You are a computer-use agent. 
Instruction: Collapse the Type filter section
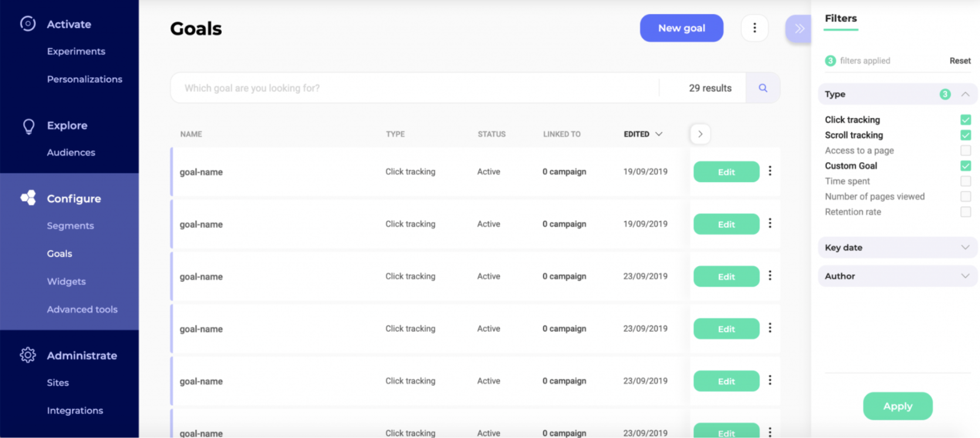(965, 94)
